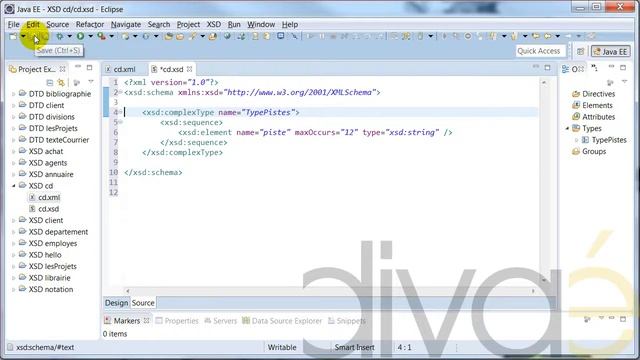Select Elements in the Outline
The width and height of the screenshot is (640, 360).
click(592, 105)
